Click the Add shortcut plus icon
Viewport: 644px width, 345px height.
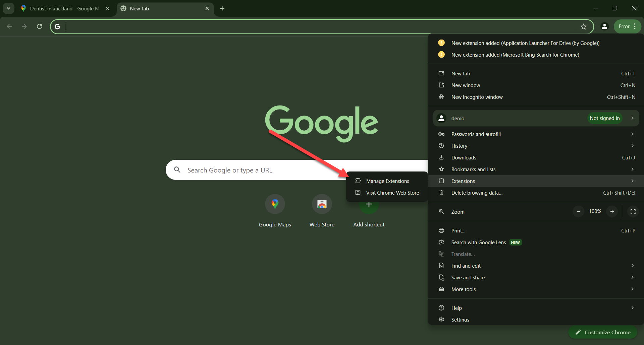click(369, 204)
